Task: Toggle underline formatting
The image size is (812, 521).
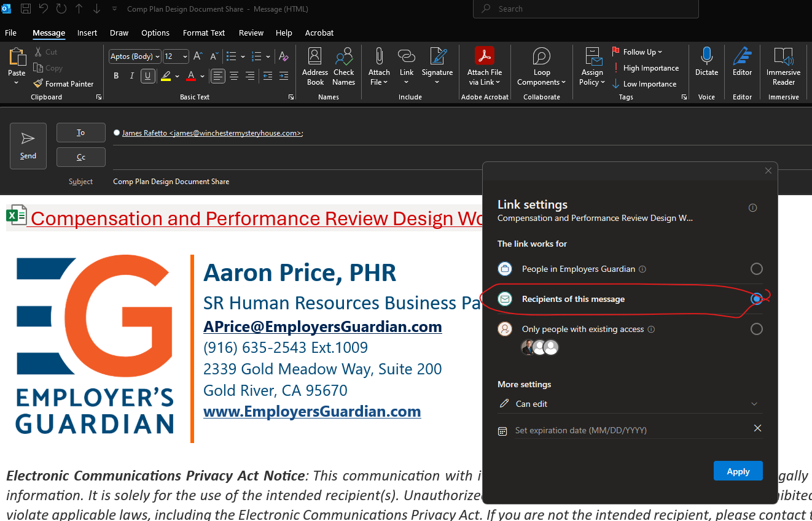Action: (x=147, y=76)
